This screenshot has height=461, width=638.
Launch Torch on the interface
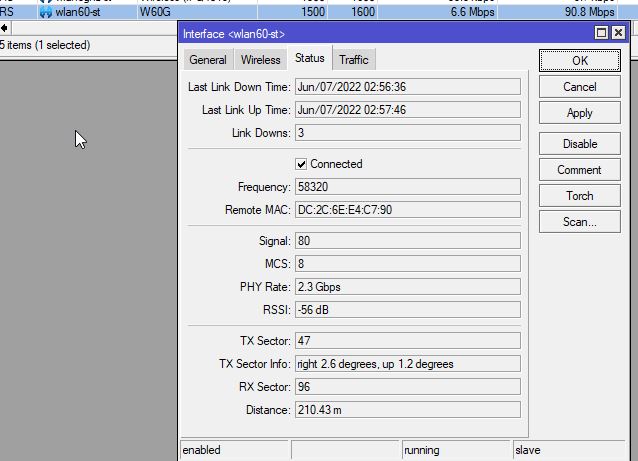tap(580, 196)
